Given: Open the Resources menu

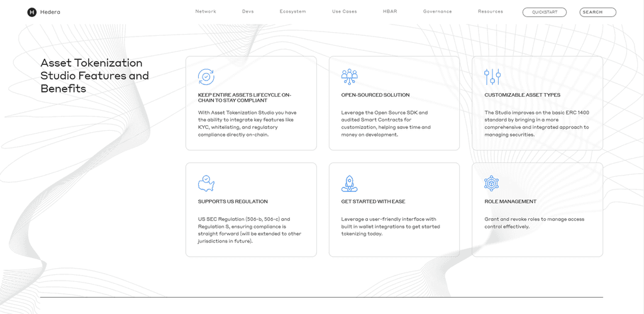Looking at the screenshot, I should pos(491,11).
